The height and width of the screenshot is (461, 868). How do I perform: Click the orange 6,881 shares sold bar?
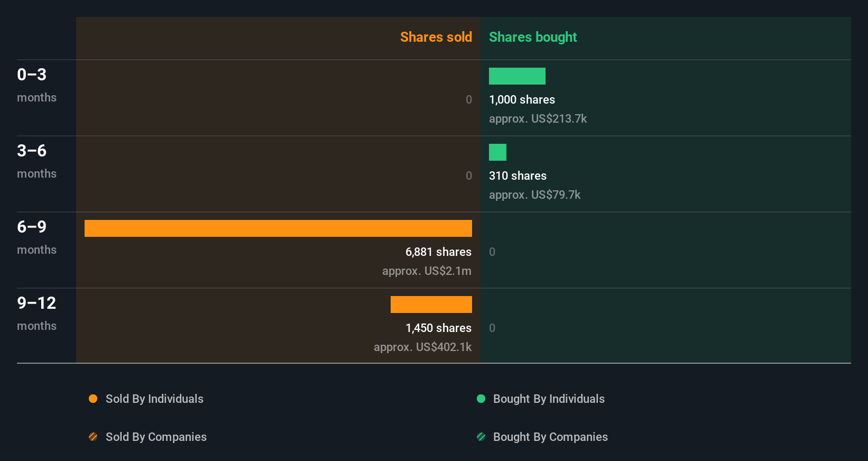[278, 228]
